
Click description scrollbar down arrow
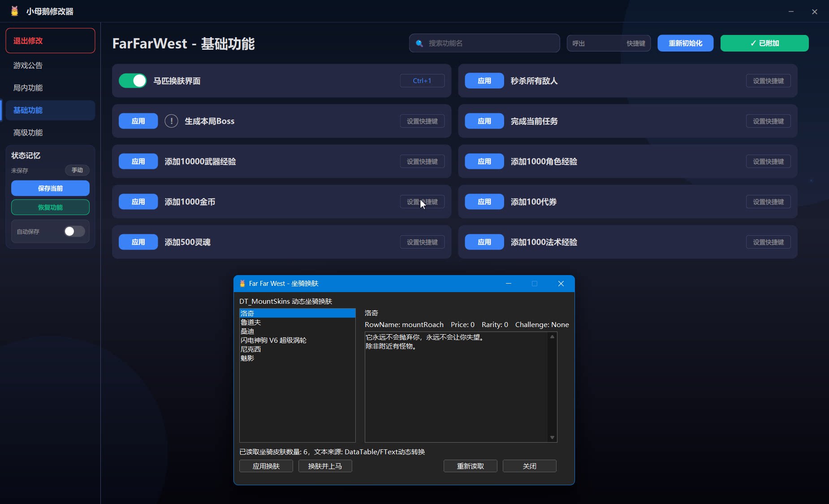pos(552,437)
